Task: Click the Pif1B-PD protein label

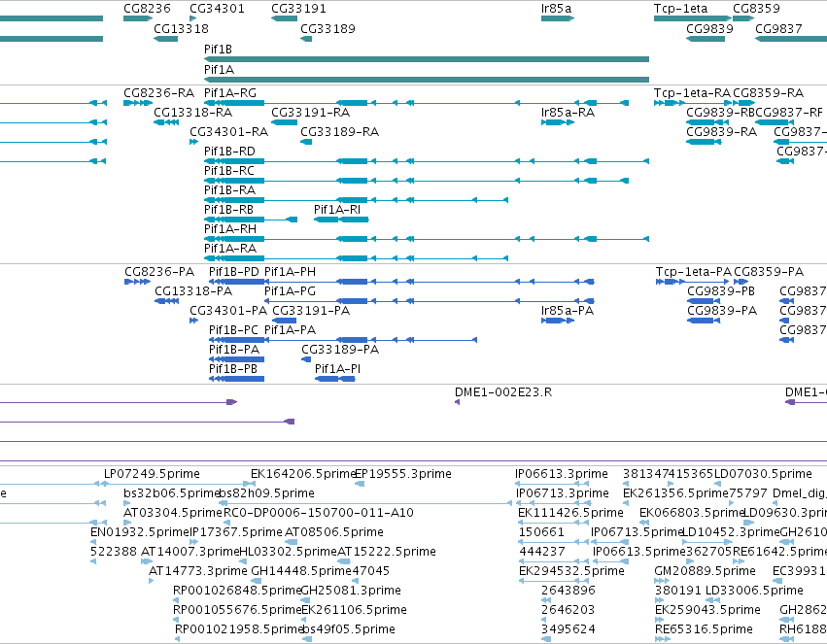Action: point(233,272)
